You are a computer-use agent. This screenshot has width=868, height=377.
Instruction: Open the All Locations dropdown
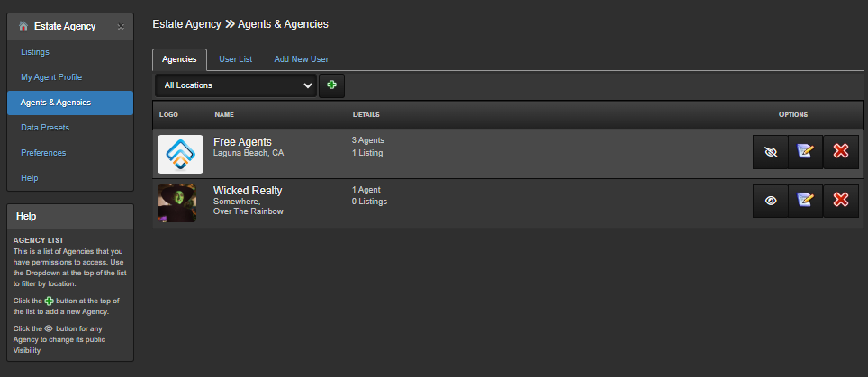[236, 85]
